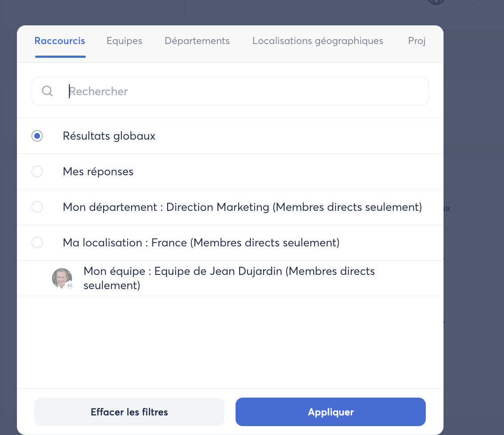Pick the Ma localisation radio button
This screenshot has width=504, height=435.
37,243
